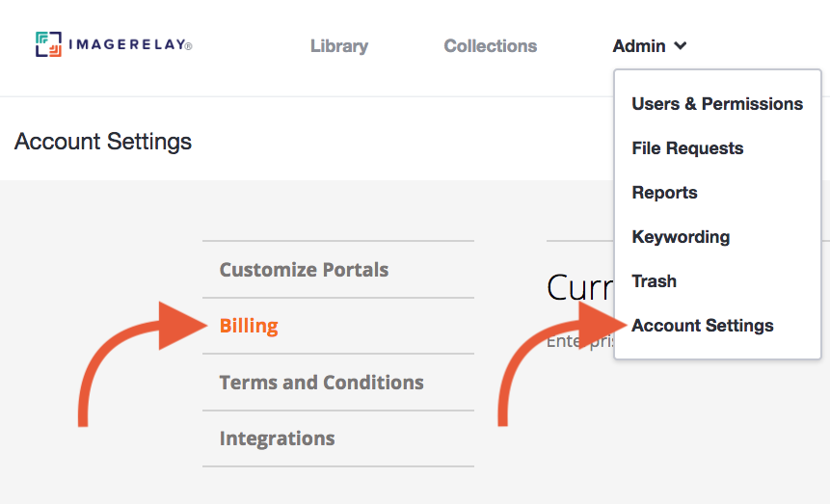Image resolution: width=830 pixels, height=504 pixels.
Task: Open Trash from the Admin dropdown
Action: (x=654, y=281)
